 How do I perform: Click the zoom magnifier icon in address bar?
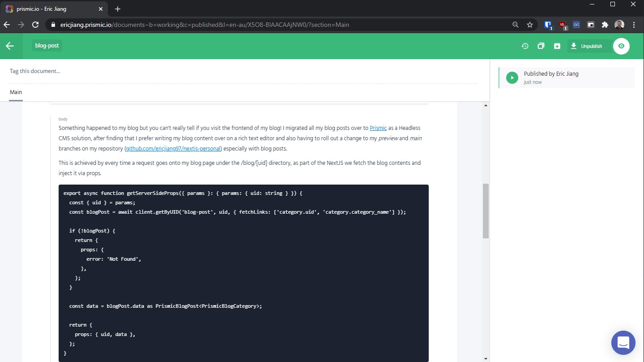[516, 25]
